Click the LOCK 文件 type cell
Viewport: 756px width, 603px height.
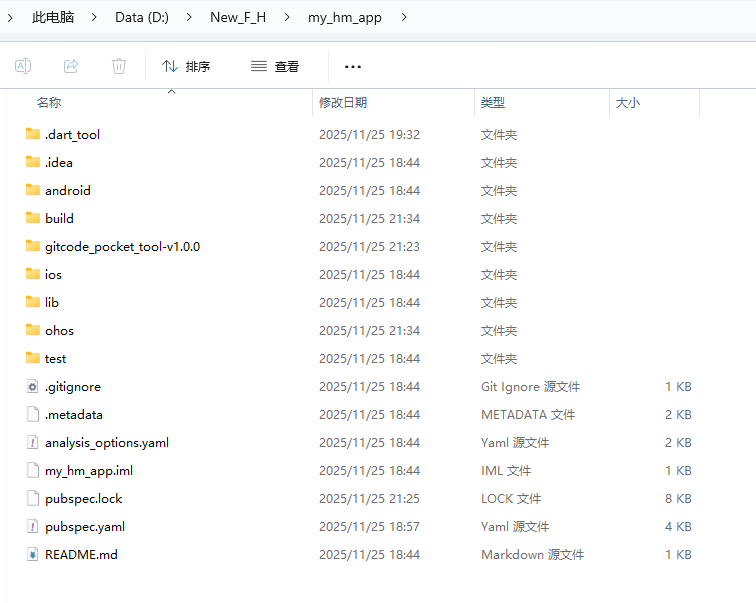tap(511, 499)
